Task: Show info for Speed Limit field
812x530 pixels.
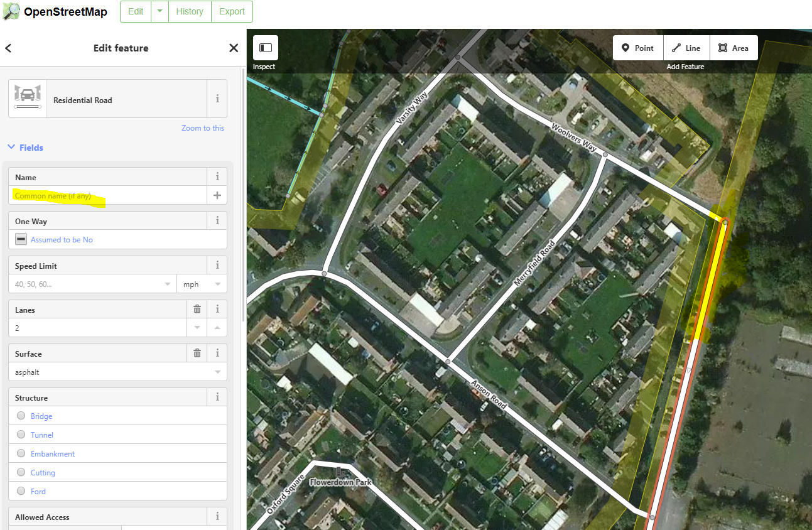Action: point(217,265)
